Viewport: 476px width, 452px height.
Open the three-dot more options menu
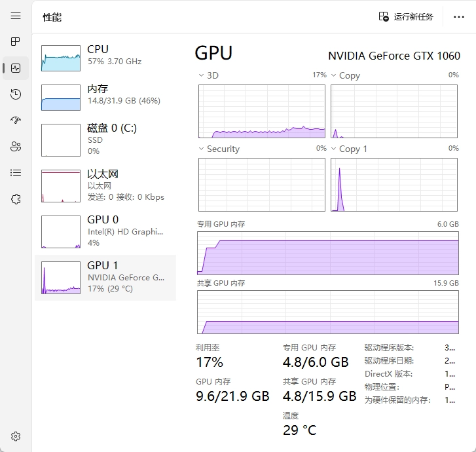pyautogui.click(x=458, y=16)
